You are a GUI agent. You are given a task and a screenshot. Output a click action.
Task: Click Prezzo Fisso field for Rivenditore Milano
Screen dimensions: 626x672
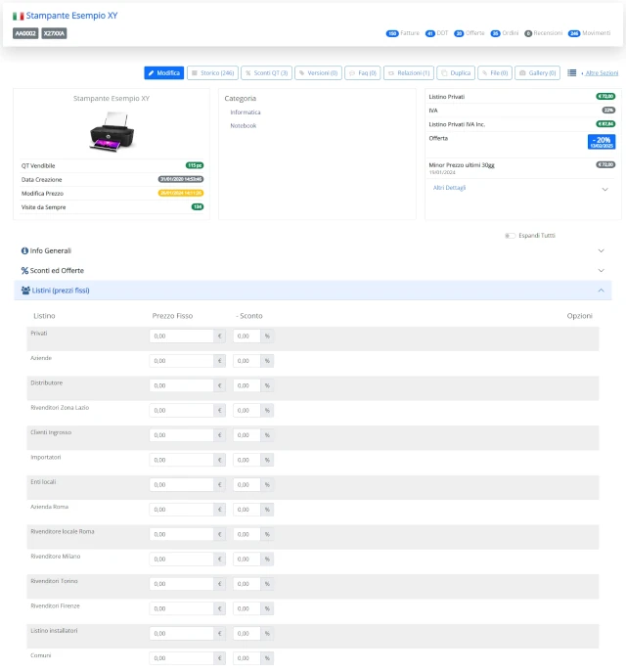[x=181, y=559]
